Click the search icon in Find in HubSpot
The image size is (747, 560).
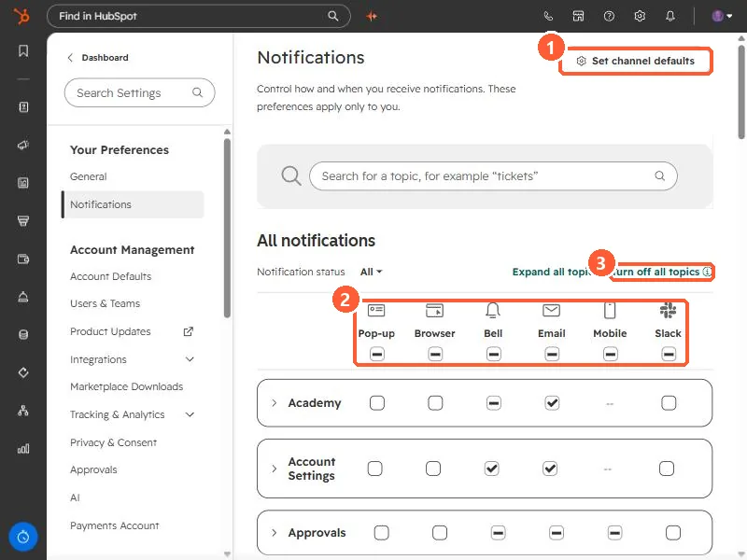coord(333,16)
